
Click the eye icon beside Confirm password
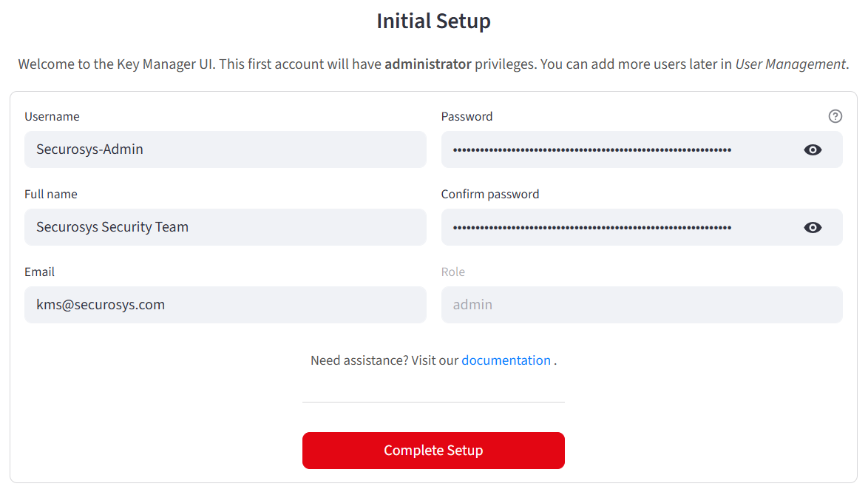pos(813,227)
